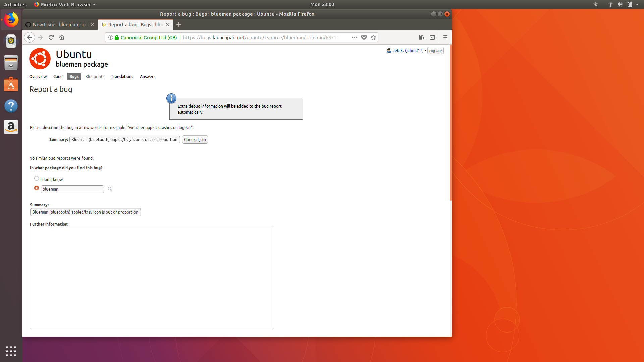Expand the page actions three-dot menu
The width and height of the screenshot is (644, 362).
pyautogui.click(x=355, y=37)
